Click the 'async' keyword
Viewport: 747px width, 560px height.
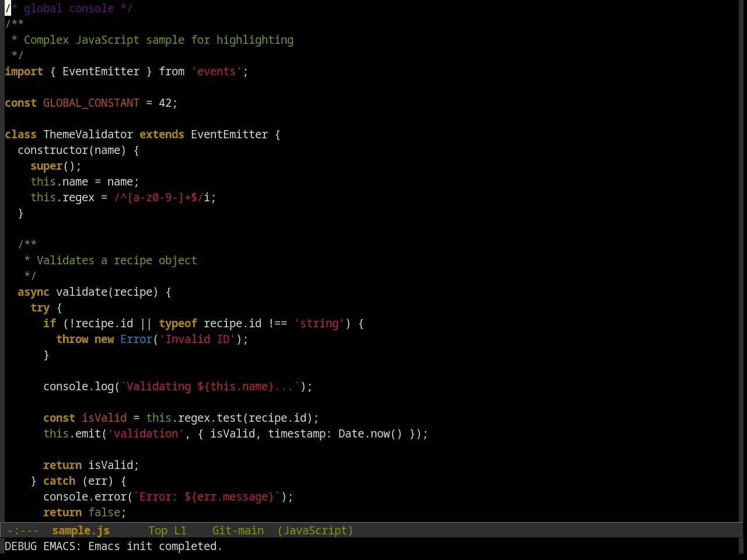(33, 292)
